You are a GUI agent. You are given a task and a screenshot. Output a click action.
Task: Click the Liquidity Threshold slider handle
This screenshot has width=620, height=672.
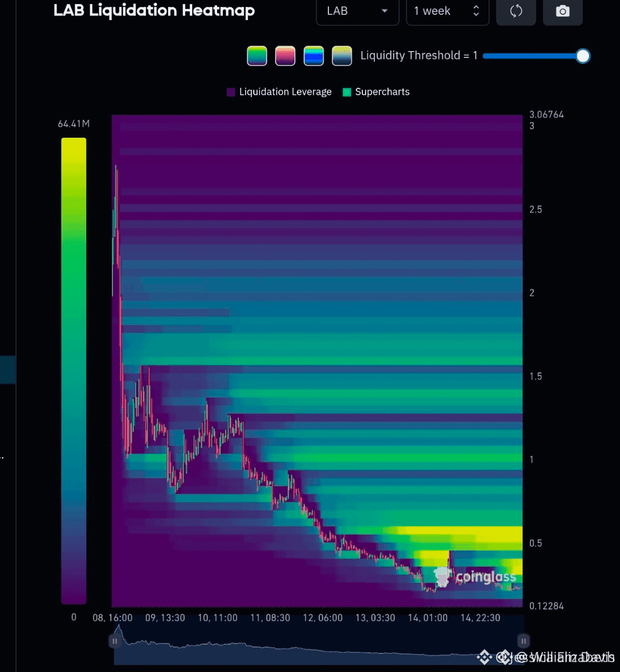pos(583,56)
